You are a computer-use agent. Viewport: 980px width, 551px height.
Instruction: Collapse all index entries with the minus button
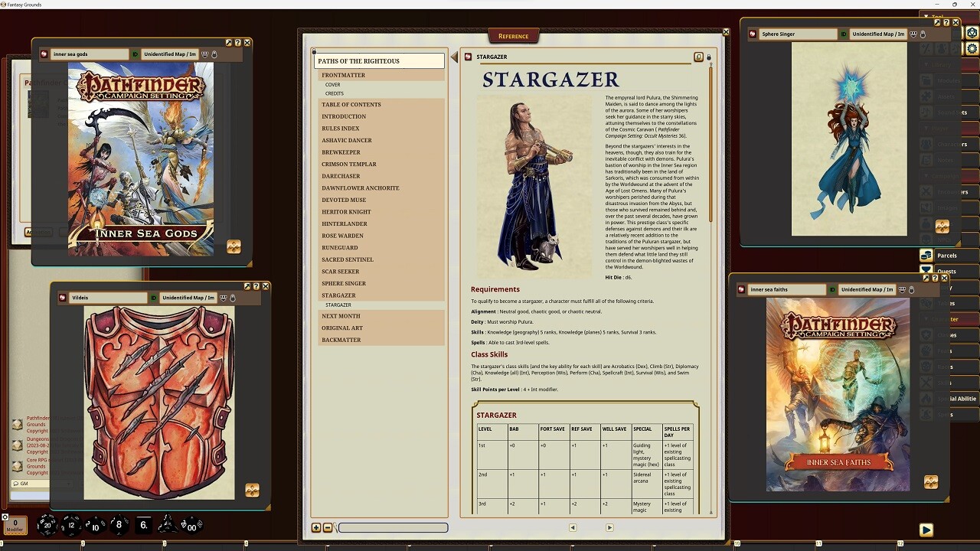(328, 527)
